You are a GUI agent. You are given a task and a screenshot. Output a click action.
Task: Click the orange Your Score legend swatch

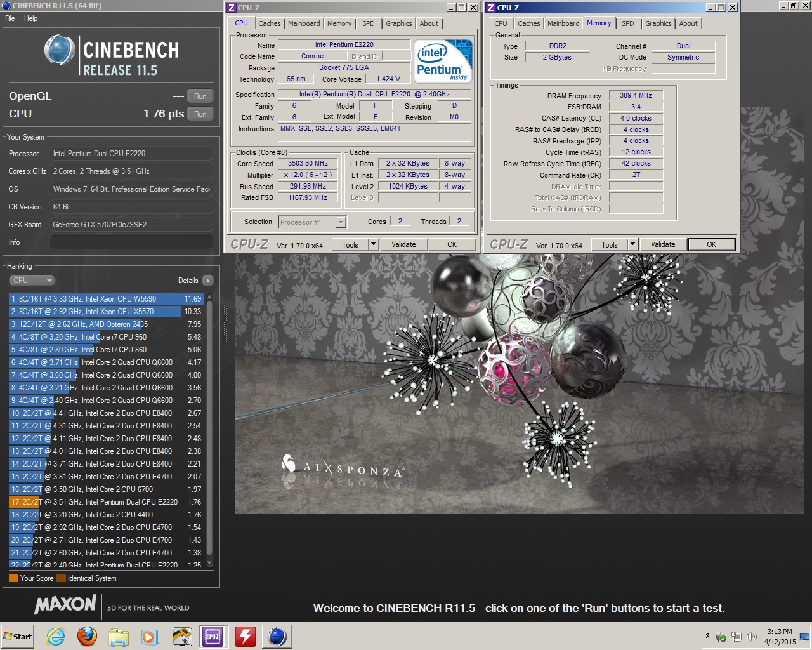tap(13, 578)
